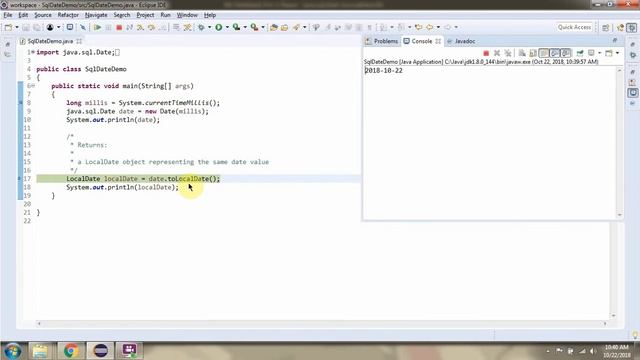Click the Console Terminate red square
The image size is (640, 360).
[486, 53]
